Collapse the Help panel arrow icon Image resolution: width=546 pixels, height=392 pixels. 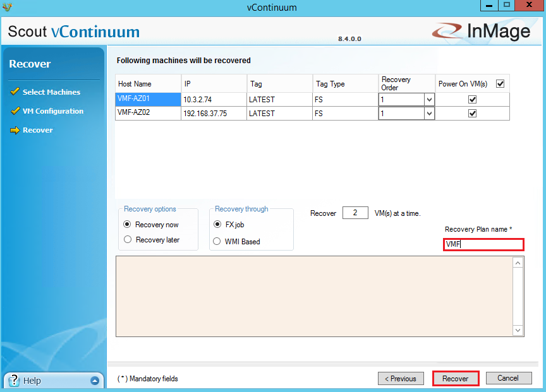click(95, 381)
